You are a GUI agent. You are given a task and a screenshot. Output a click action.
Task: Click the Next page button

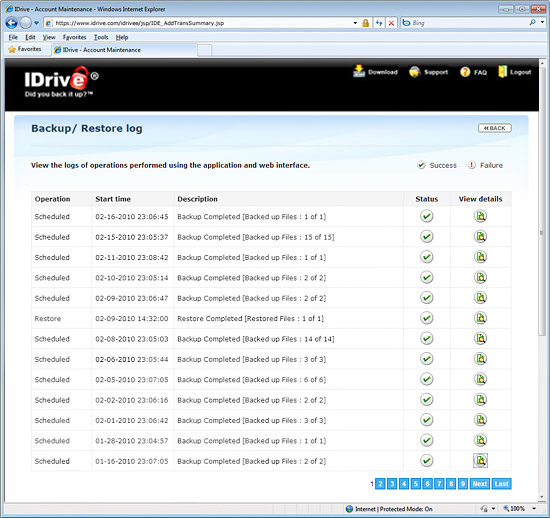pyautogui.click(x=479, y=484)
